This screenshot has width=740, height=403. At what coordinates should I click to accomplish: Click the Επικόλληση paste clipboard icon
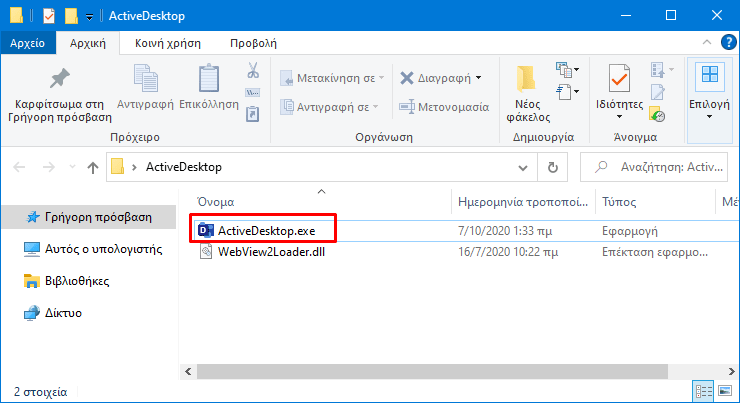[209, 78]
